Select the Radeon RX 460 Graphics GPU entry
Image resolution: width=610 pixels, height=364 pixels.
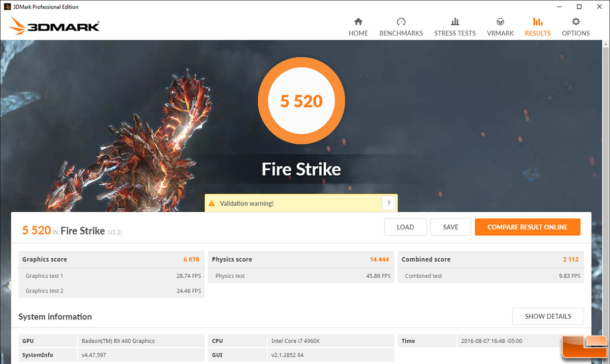(118, 341)
